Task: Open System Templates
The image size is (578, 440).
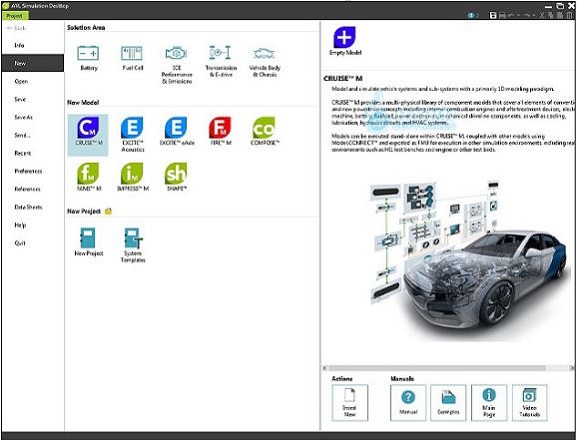Action: [133, 245]
